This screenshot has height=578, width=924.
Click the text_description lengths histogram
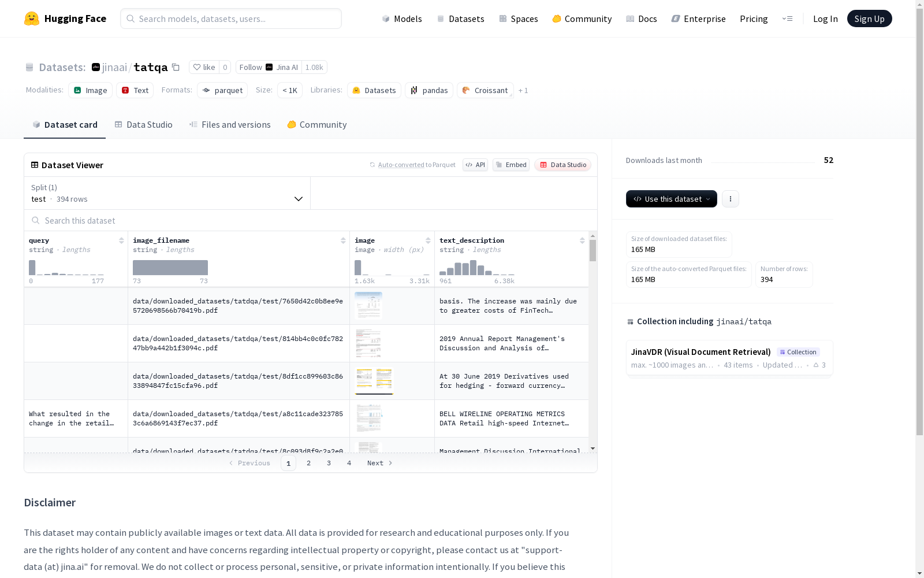pyautogui.click(x=477, y=268)
